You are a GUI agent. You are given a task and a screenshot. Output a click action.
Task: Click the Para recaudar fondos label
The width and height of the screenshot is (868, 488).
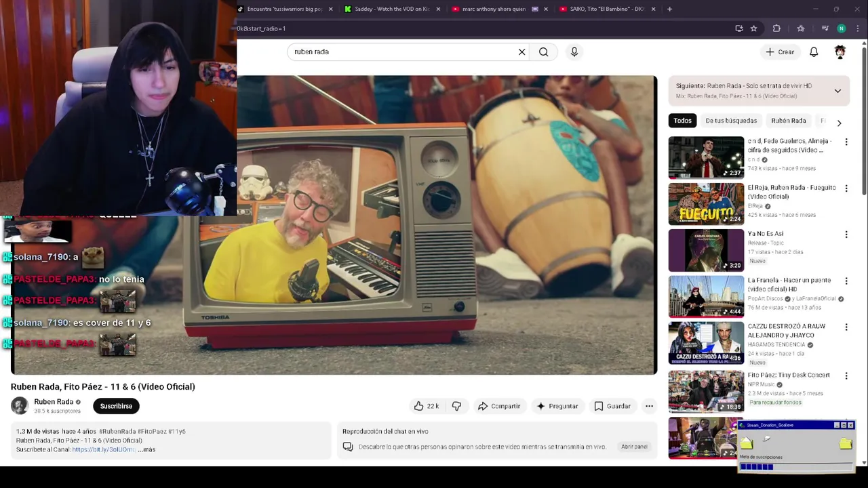[x=776, y=403]
